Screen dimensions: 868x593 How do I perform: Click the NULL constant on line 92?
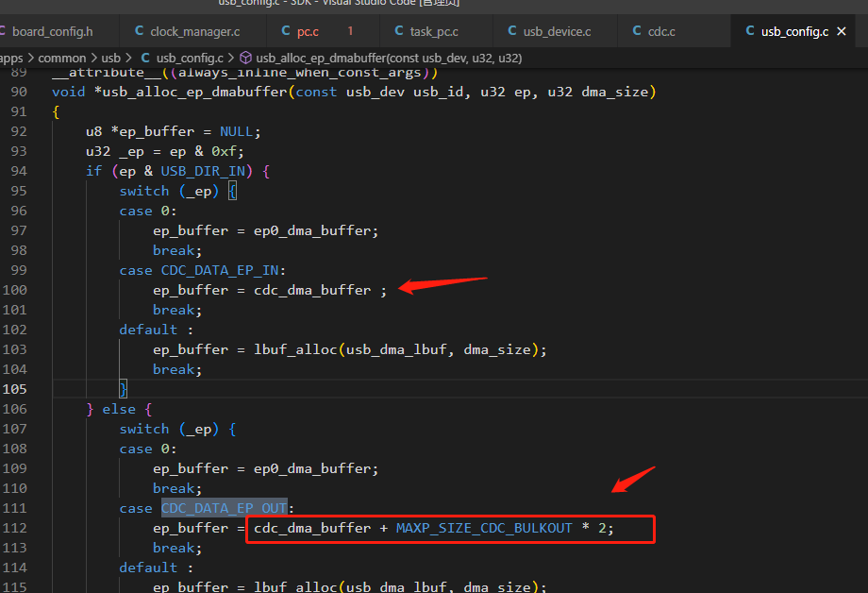pos(237,131)
